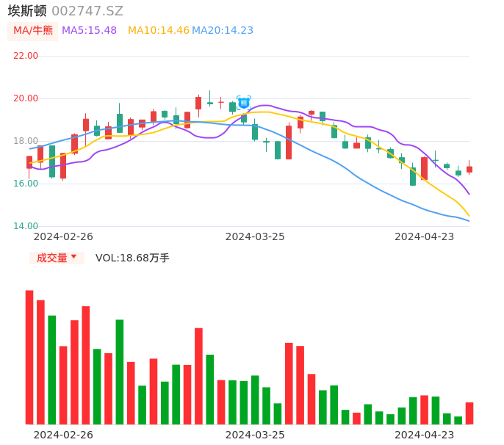Click the 2024-02-26 date label below volume chart
The height and width of the screenshot is (445, 504).
click(x=63, y=435)
